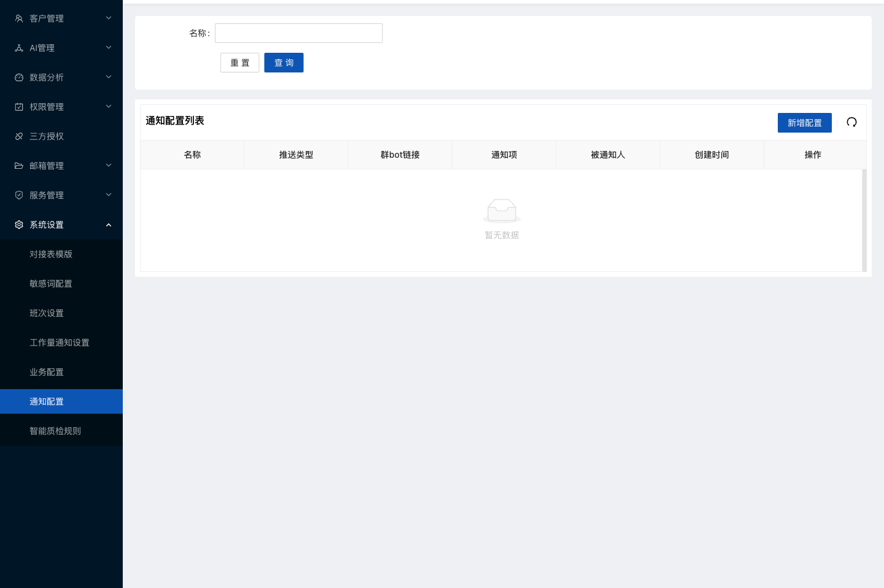Refresh the 通知配置列表 with reload icon
Image resolution: width=884 pixels, height=588 pixels.
851,122
